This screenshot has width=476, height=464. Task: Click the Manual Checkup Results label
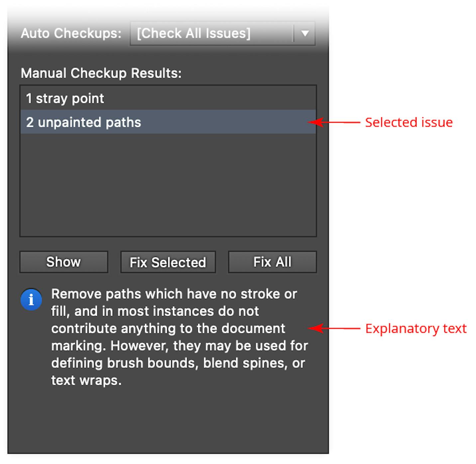tap(101, 73)
